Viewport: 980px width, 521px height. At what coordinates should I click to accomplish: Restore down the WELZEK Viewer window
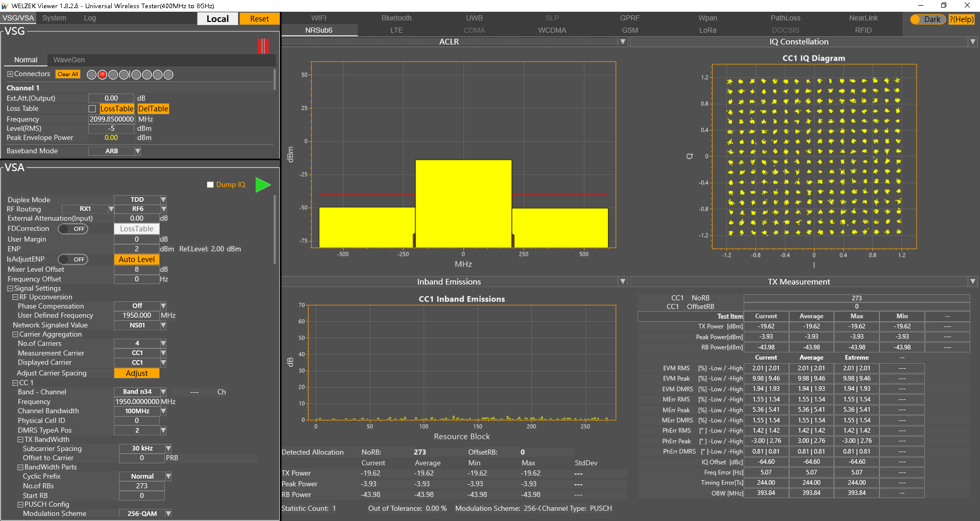coord(944,6)
